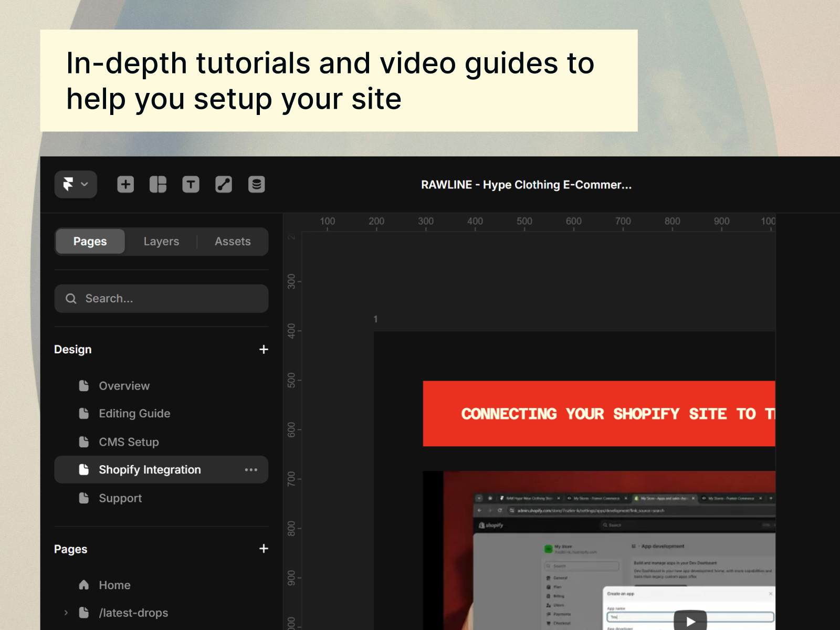
Task: Open Shopify Integration page options menu
Action: pos(251,470)
